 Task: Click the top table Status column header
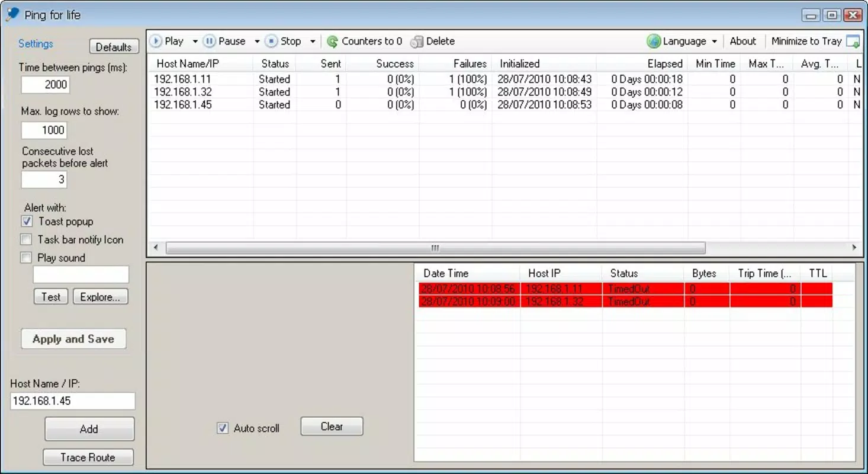click(x=275, y=63)
